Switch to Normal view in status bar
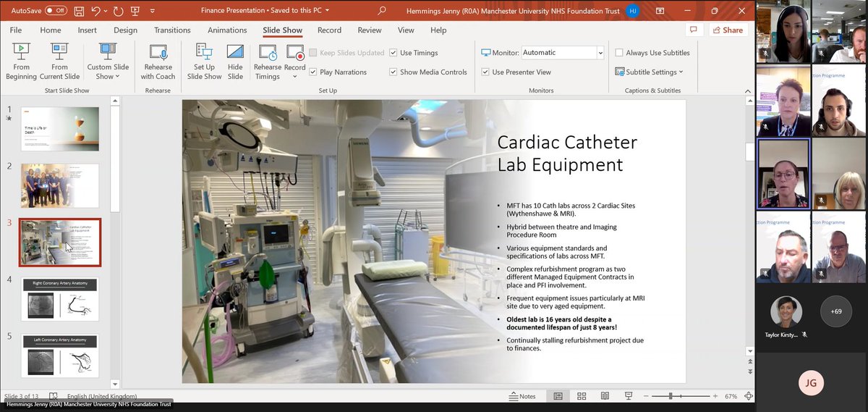The width and height of the screenshot is (868, 412). (558, 396)
